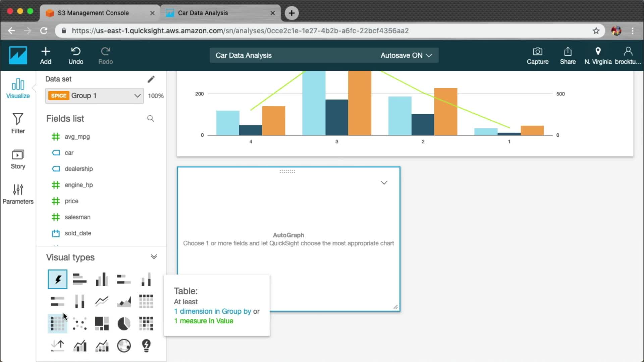Image resolution: width=644 pixels, height=362 pixels.
Task: Choose the KPI arrows visual type
Action: (x=57, y=346)
